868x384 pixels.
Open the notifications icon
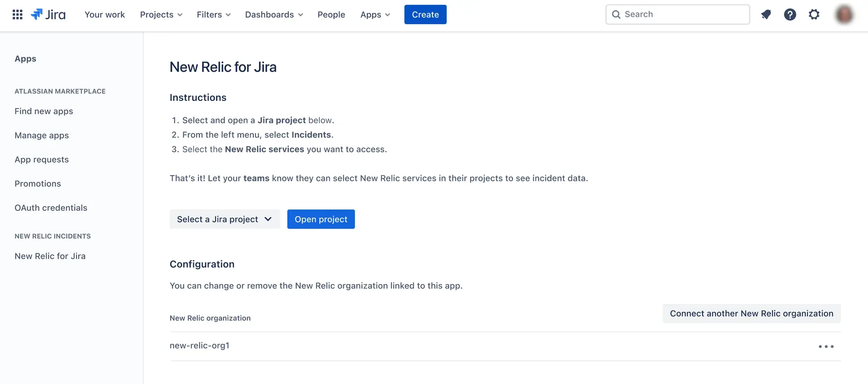pos(766,14)
